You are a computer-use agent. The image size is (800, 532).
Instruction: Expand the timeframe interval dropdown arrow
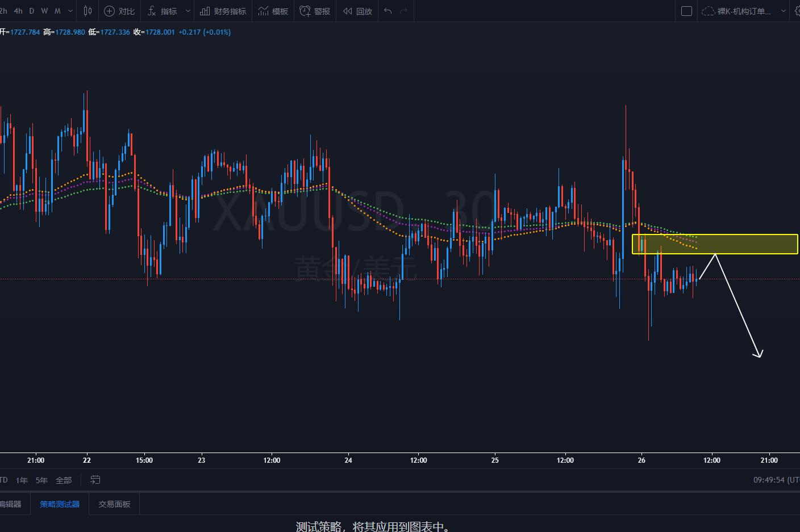[x=70, y=11]
